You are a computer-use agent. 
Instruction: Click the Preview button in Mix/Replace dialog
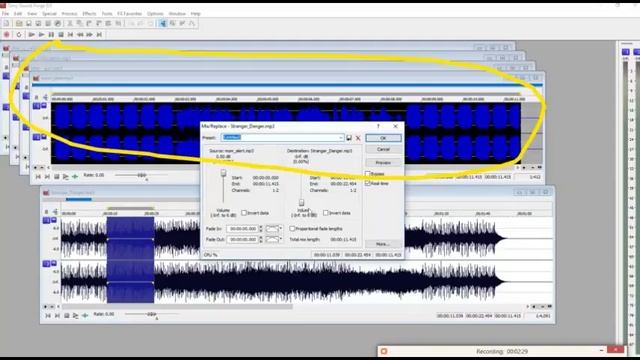[x=383, y=162]
